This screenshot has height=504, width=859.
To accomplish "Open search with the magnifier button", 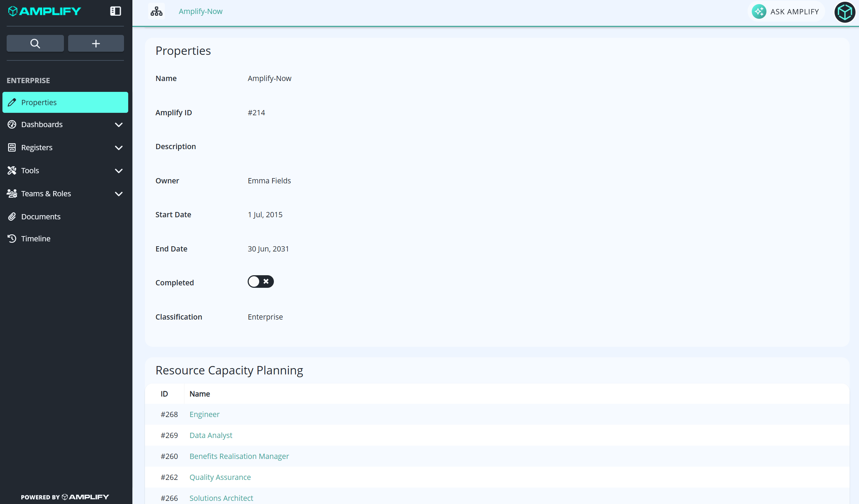I will (x=35, y=43).
